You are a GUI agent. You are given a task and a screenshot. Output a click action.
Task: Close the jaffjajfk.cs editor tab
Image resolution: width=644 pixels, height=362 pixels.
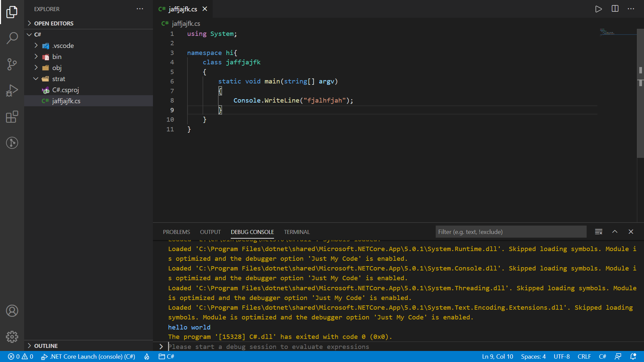205,9
